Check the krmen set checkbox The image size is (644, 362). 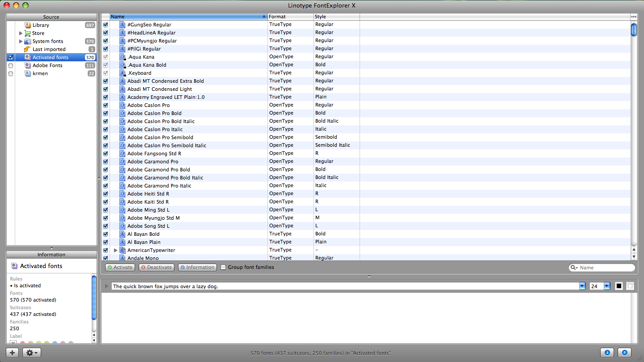pos(11,73)
